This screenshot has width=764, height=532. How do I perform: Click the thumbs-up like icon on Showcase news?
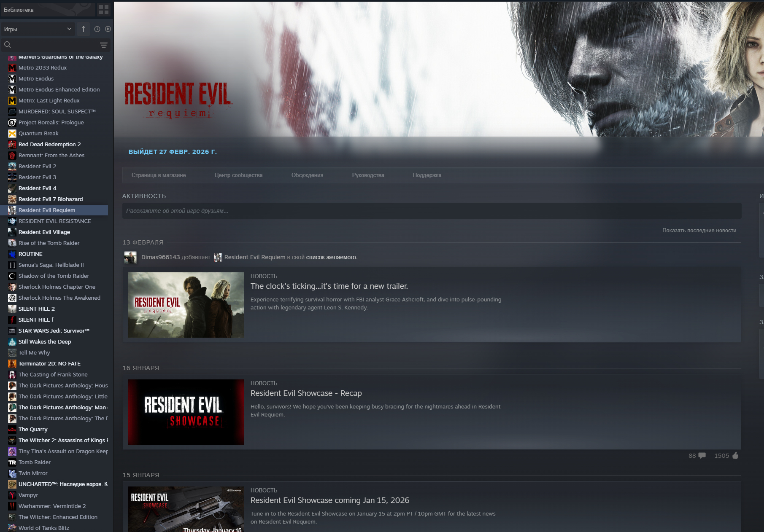pos(735,455)
